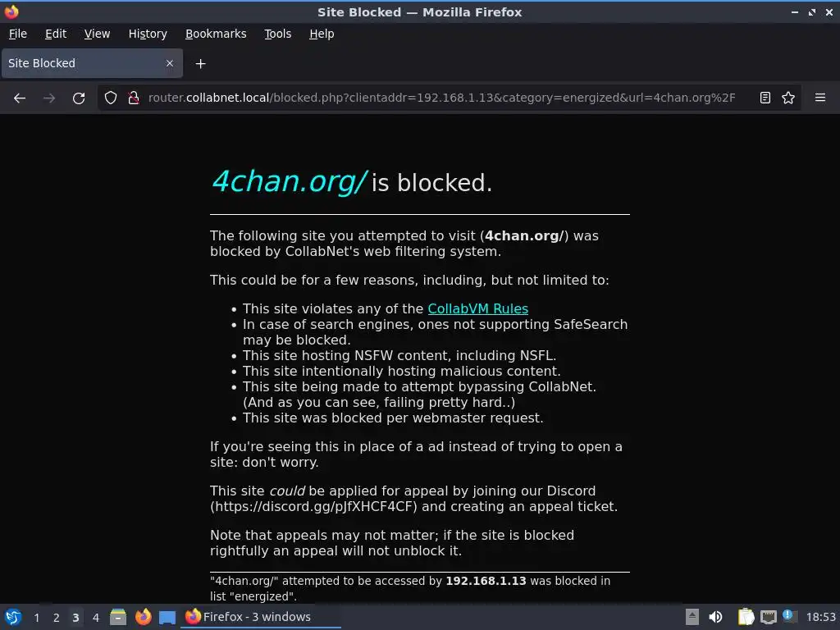The image size is (840, 630).
Task: Close the Site Blocked tab
Action: 169,63
